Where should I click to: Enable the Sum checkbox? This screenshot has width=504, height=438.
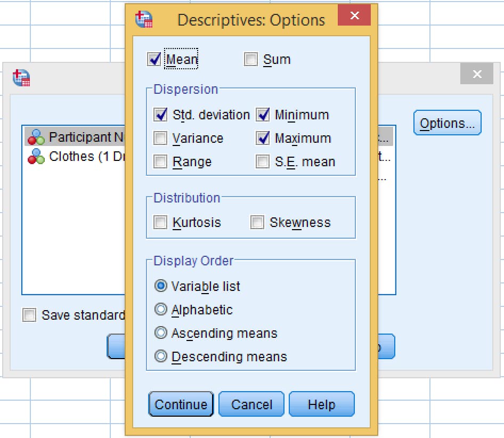pos(251,59)
